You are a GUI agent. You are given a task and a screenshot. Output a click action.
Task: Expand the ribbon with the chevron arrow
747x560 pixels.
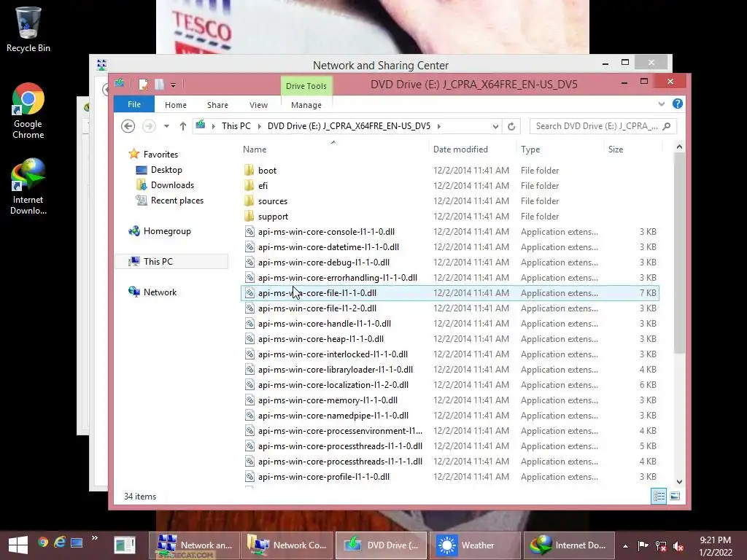pyautogui.click(x=661, y=104)
